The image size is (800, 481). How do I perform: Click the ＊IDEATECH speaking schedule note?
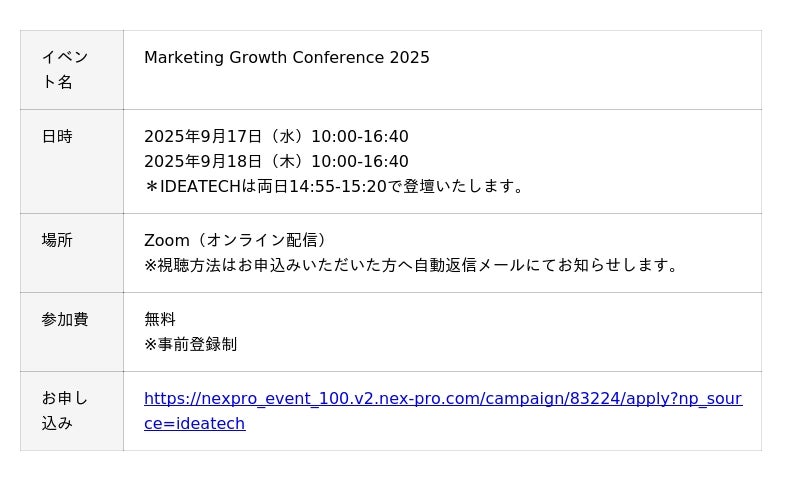[335, 187]
